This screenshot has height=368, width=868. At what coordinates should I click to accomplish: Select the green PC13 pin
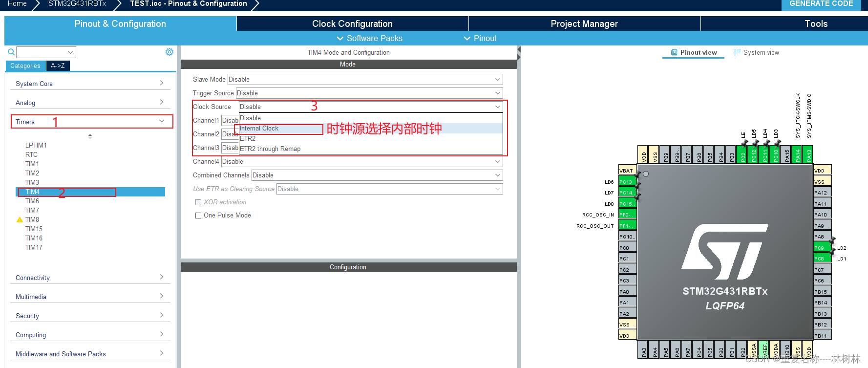tap(627, 182)
